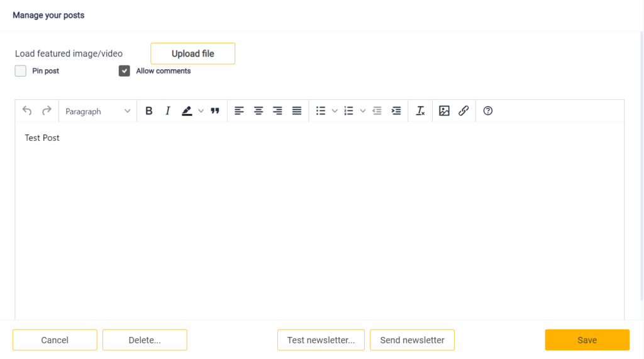The height and width of the screenshot is (359, 644).
Task: Click the page's vertical scrollbar
Action: tap(642, 167)
